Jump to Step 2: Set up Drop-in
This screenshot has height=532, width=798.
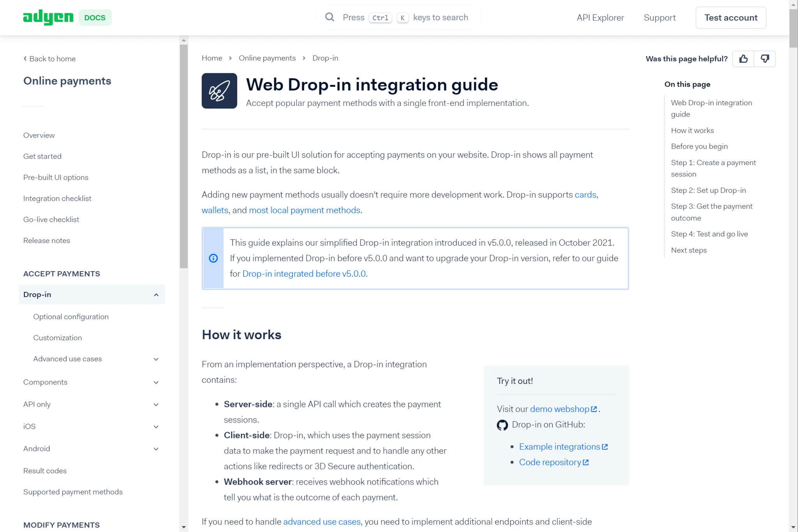pos(708,190)
